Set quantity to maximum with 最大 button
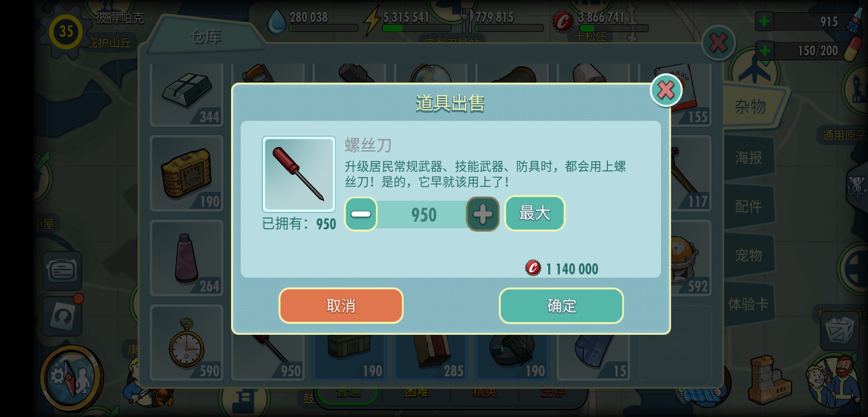This screenshot has width=868, height=417. click(x=535, y=213)
